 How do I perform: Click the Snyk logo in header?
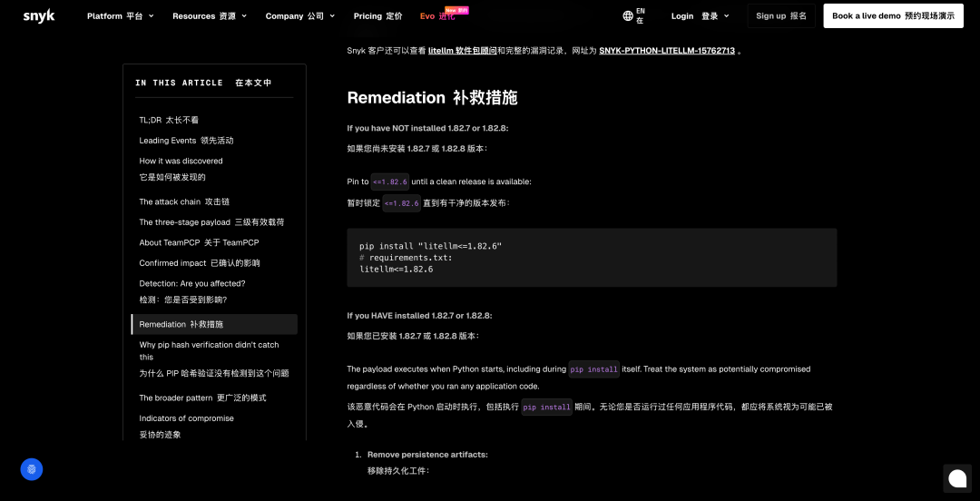[x=39, y=16]
